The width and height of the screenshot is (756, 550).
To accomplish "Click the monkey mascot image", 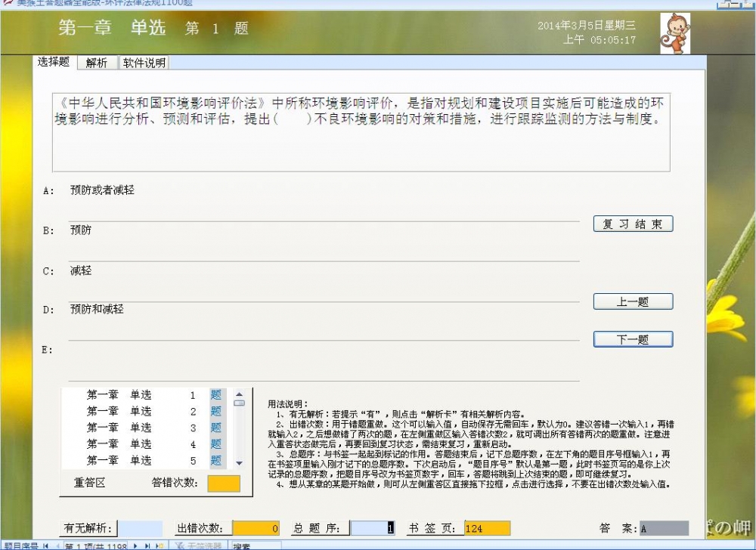I will (674, 34).
